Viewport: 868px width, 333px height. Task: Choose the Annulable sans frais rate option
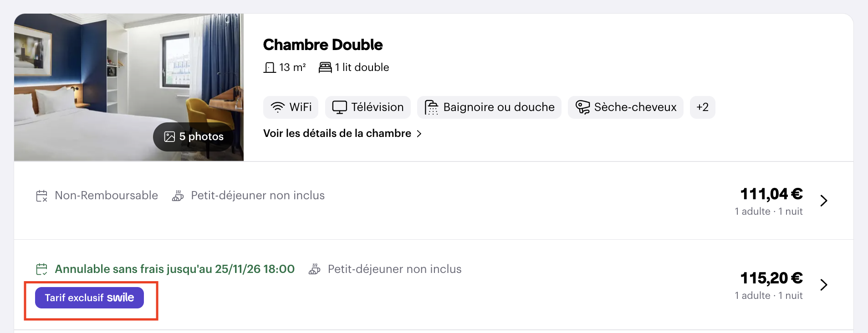pos(434,285)
